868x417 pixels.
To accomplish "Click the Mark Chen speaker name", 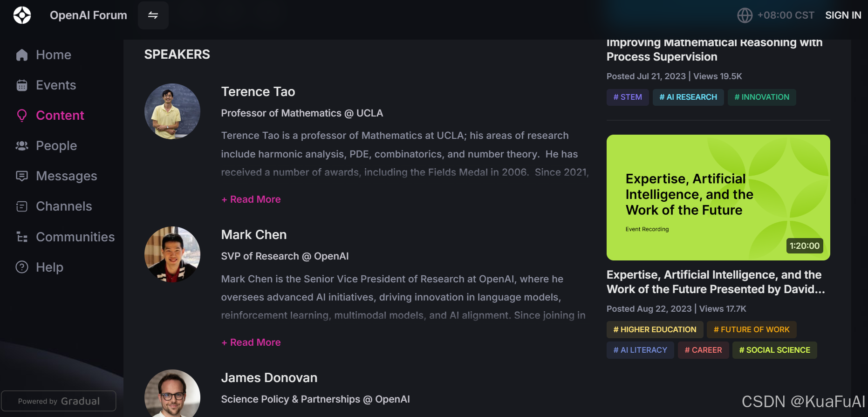I will [x=254, y=235].
